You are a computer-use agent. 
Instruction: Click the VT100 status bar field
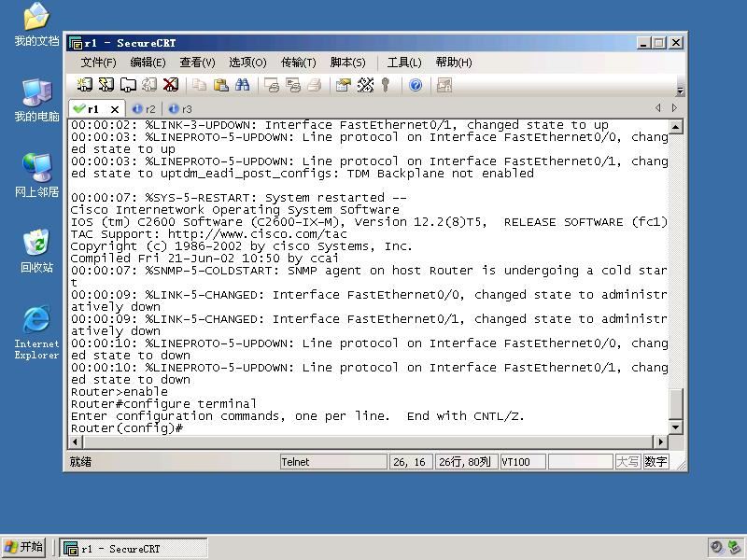pyautogui.click(x=523, y=462)
